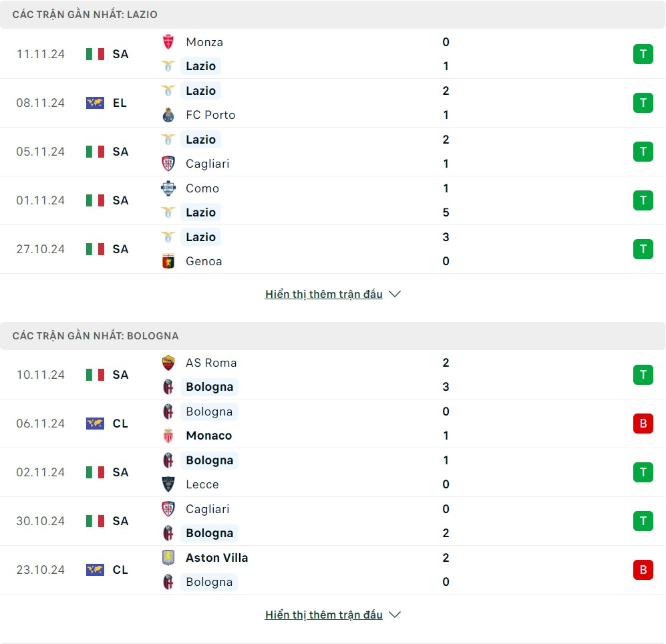Click the Como team logo
This screenshot has height=644, width=666.
pos(168,188)
